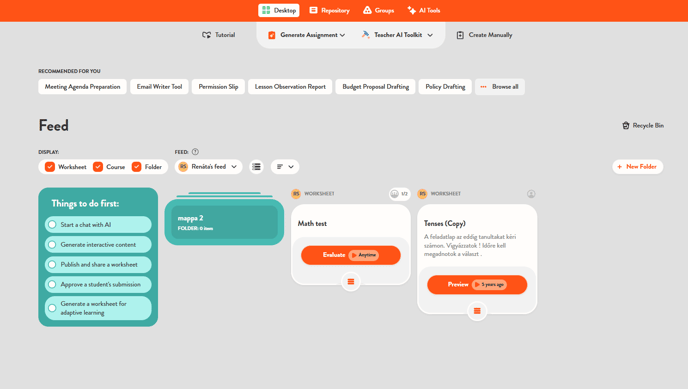This screenshot has height=389, width=688.
Task: Click the assigned students icon on Math test
Action: [x=399, y=194]
